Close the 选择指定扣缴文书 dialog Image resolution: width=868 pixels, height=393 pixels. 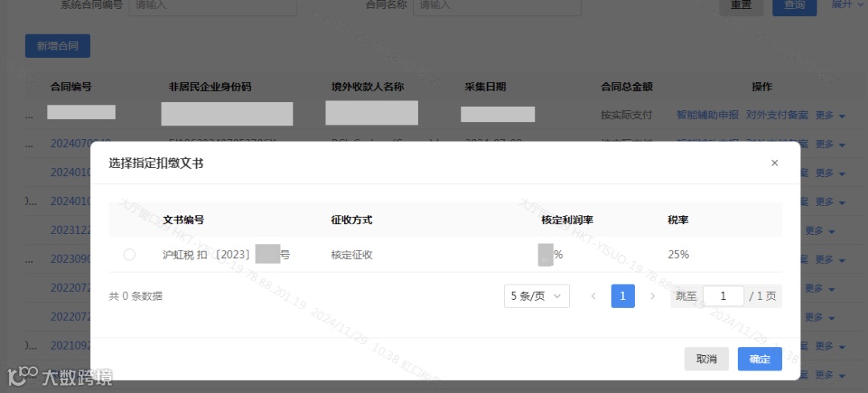click(x=775, y=162)
